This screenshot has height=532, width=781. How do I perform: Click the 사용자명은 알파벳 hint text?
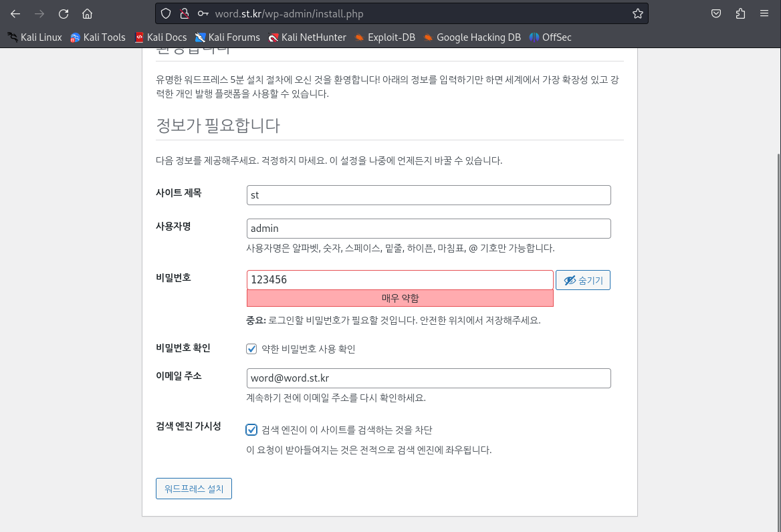(x=401, y=248)
